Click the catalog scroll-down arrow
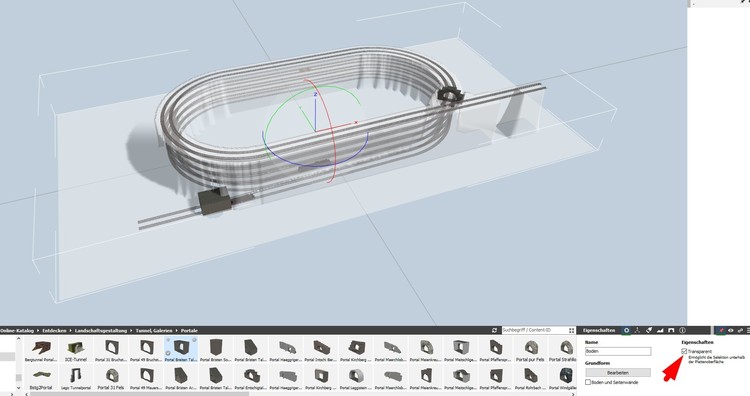This screenshot has height=396, width=750. click(19, 387)
